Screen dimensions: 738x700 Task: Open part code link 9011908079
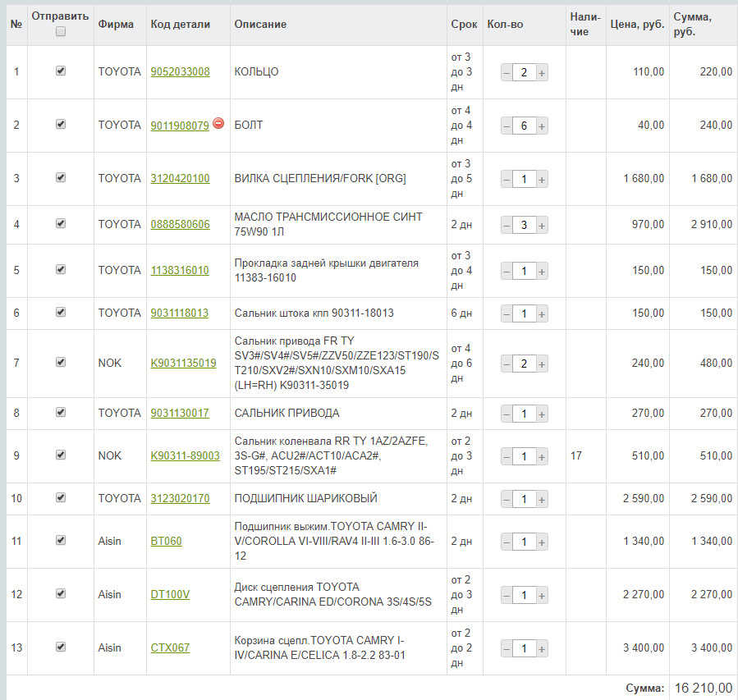[180, 126]
